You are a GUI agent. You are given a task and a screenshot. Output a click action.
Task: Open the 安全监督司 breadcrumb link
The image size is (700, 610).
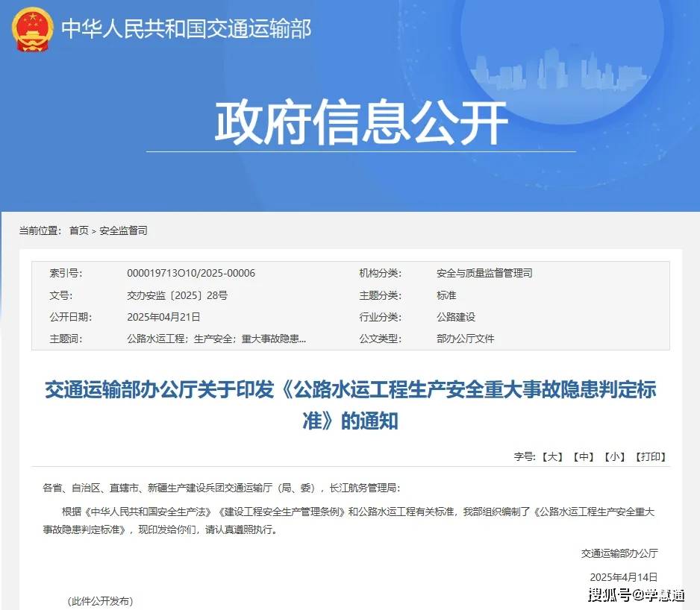point(123,230)
